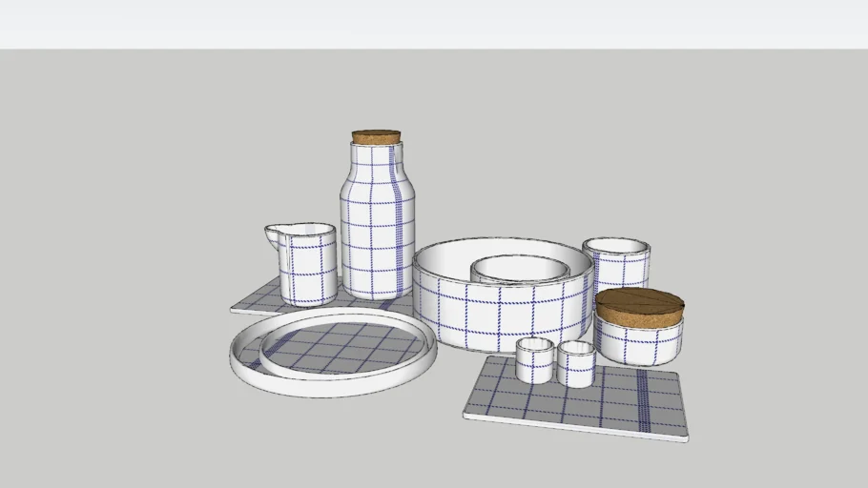
Task: Click the cork stopper on the tall bottle
Action: (377, 137)
